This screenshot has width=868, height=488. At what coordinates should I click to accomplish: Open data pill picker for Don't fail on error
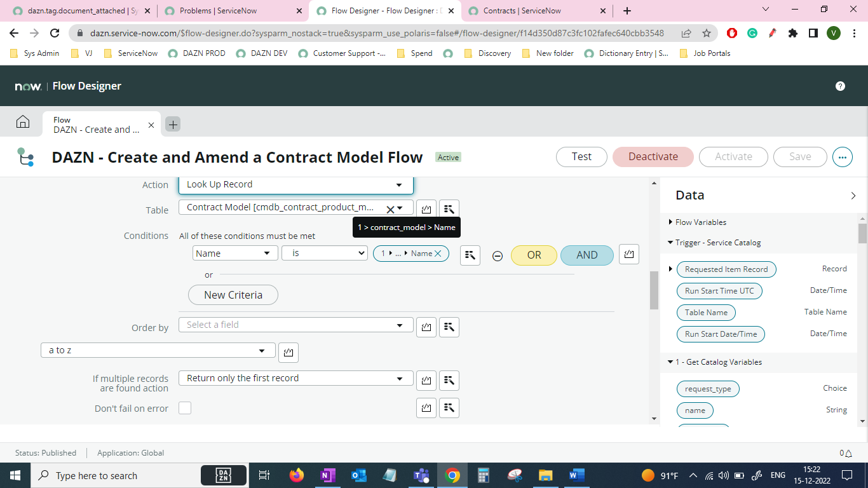(x=449, y=408)
